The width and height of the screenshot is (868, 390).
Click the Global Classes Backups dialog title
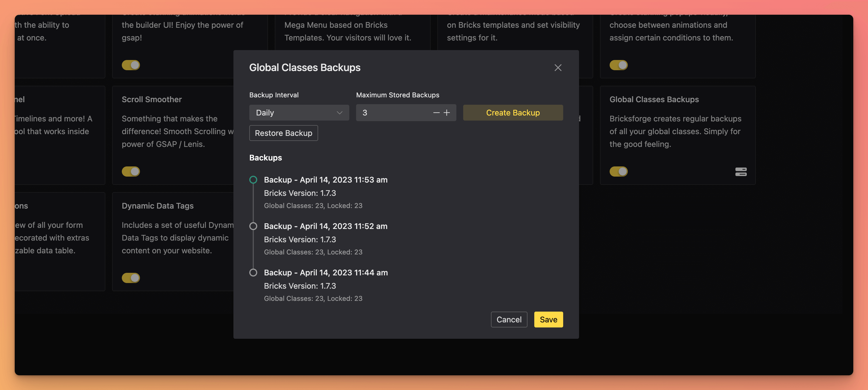pos(305,67)
